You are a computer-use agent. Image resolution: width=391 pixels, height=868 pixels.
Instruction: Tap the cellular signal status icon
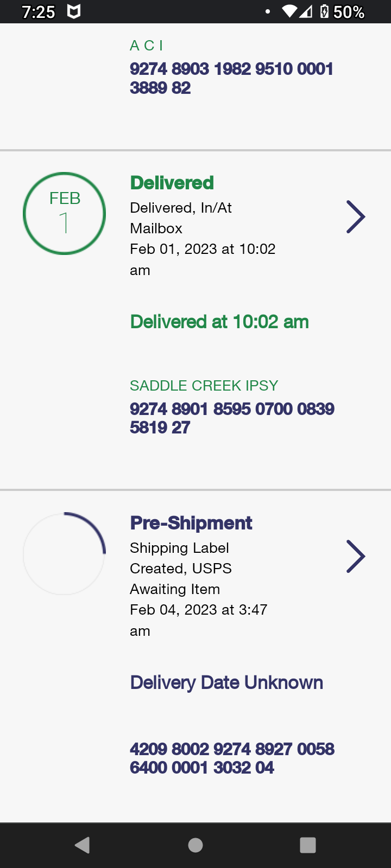click(306, 11)
